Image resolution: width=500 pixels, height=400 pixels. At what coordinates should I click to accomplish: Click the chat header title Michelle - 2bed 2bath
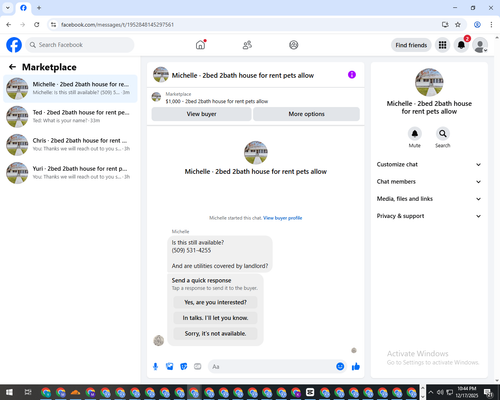pyautogui.click(x=243, y=75)
